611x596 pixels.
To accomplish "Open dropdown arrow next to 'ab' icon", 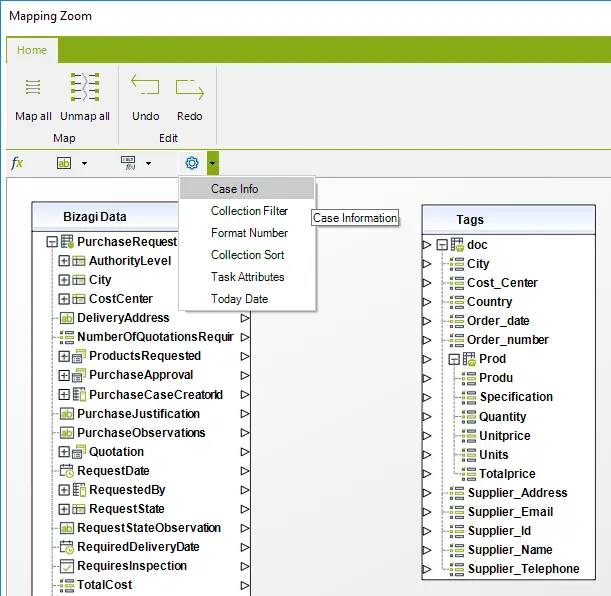I will coord(84,163).
